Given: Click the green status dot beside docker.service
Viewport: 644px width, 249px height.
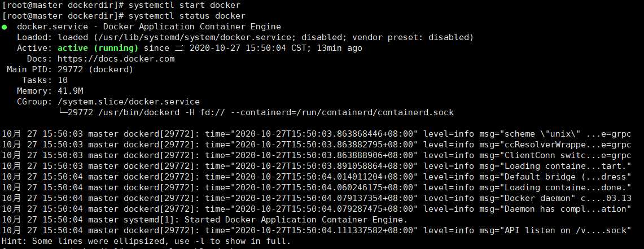Looking at the screenshot, I should pos(4,27).
